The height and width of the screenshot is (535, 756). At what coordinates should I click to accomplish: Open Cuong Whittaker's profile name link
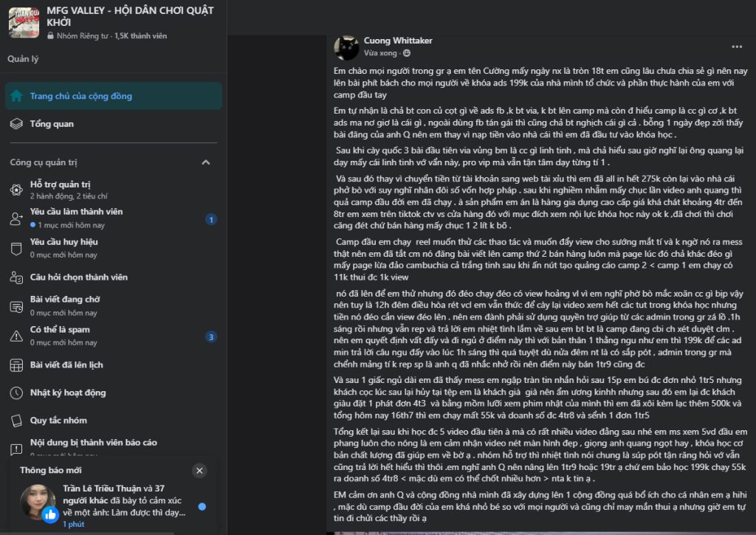tap(398, 41)
